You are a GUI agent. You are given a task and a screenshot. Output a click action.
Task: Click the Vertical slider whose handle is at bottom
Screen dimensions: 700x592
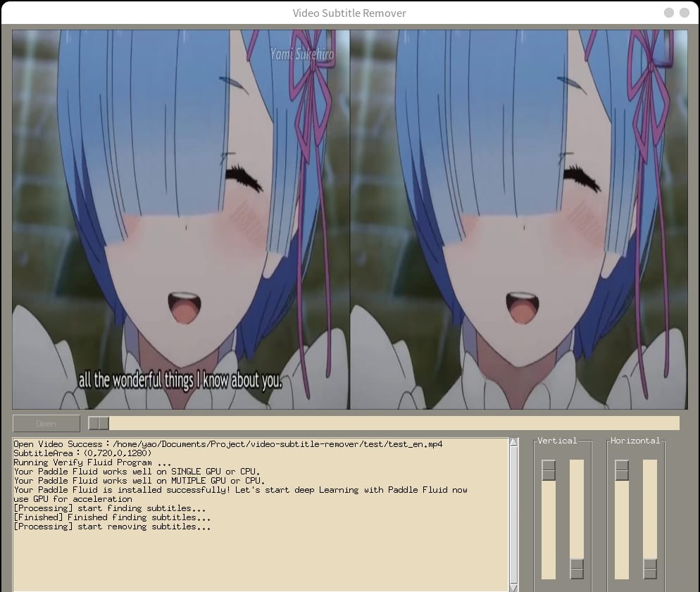[x=577, y=519]
